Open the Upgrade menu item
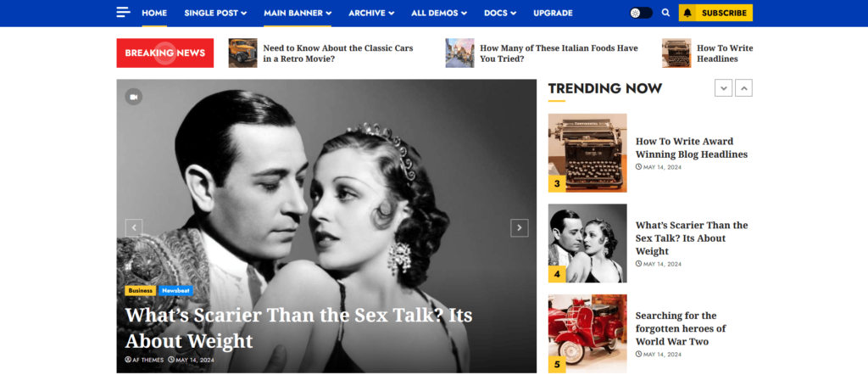The height and width of the screenshot is (375, 868). coord(553,13)
